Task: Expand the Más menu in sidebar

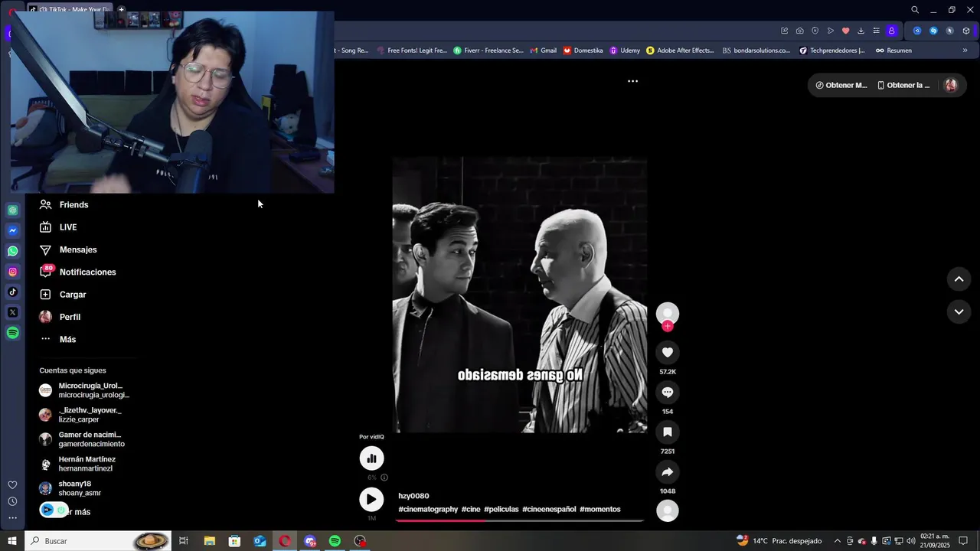Action: click(x=57, y=339)
